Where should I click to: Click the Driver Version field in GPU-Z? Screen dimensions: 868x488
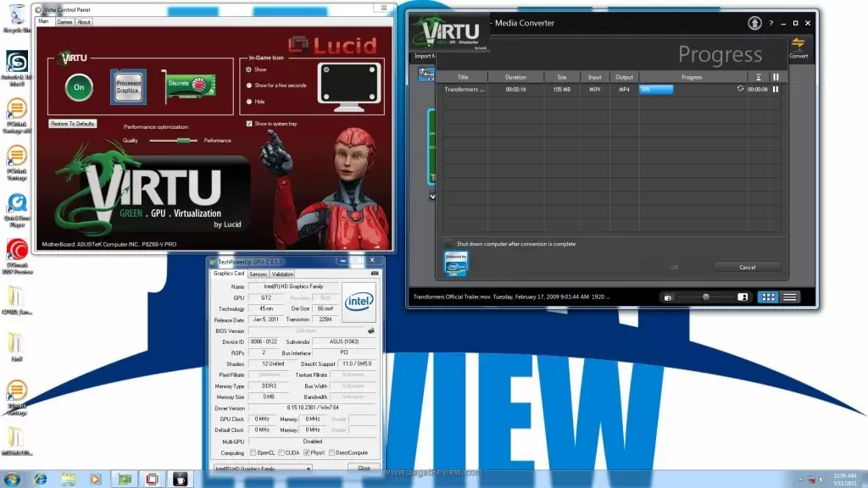312,408
